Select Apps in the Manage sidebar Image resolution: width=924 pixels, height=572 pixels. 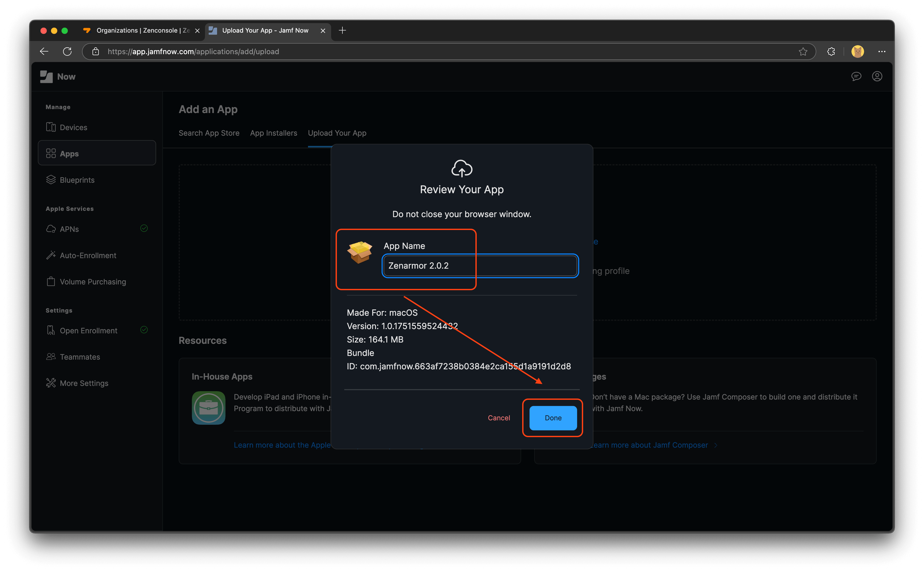point(69,153)
